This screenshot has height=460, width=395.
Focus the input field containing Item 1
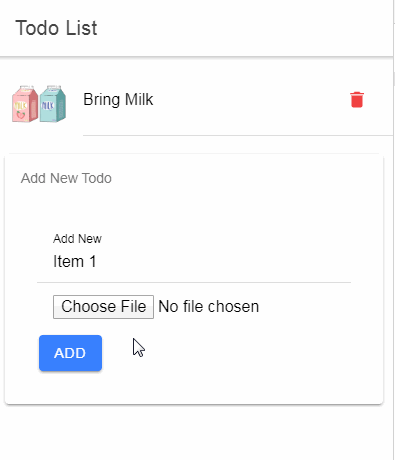pos(194,261)
